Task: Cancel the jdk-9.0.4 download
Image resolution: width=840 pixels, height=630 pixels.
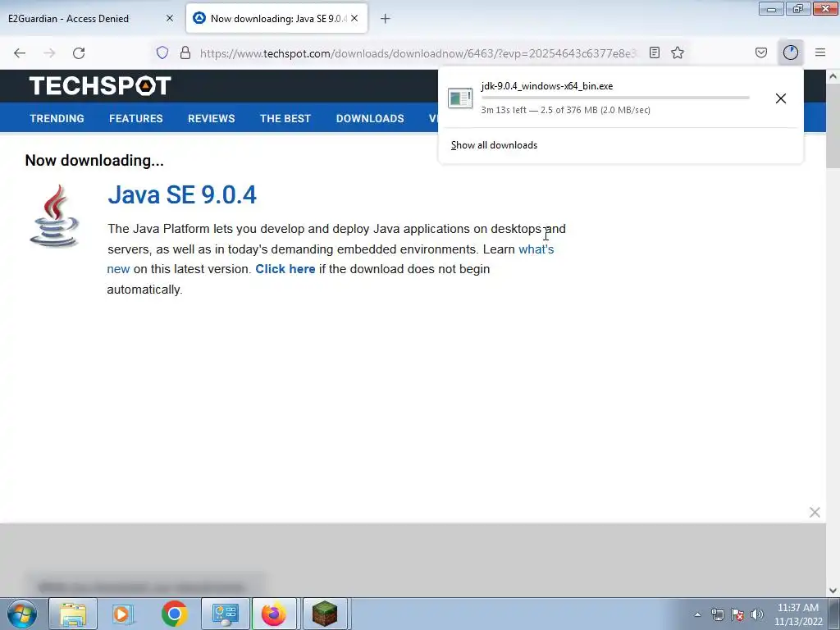Action: tap(781, 98)
